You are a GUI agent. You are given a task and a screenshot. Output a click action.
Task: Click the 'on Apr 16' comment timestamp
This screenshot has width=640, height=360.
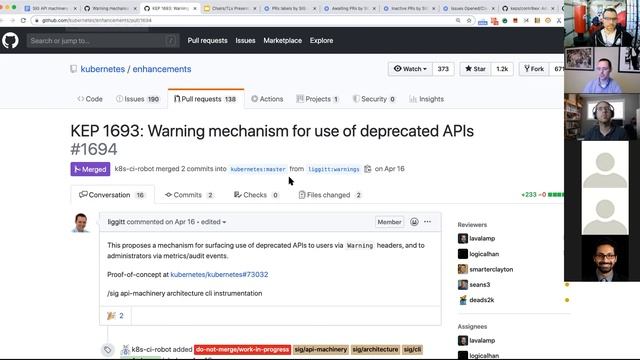point(180,222)
